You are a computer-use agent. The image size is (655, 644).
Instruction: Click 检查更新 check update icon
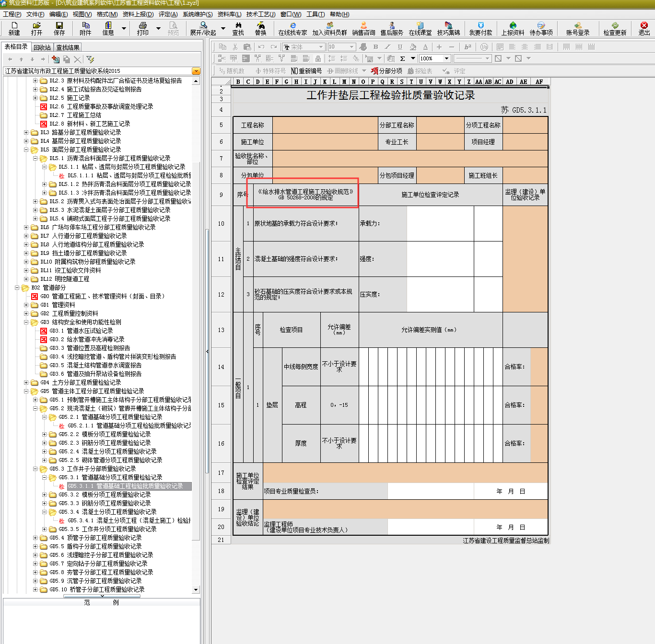click(x=615, y=28)
